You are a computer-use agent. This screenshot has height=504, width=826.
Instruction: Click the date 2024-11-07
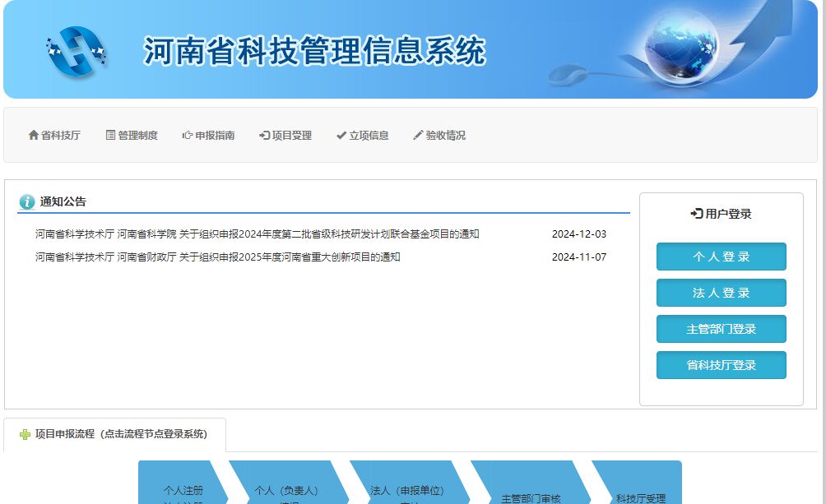tap(579, 257)
